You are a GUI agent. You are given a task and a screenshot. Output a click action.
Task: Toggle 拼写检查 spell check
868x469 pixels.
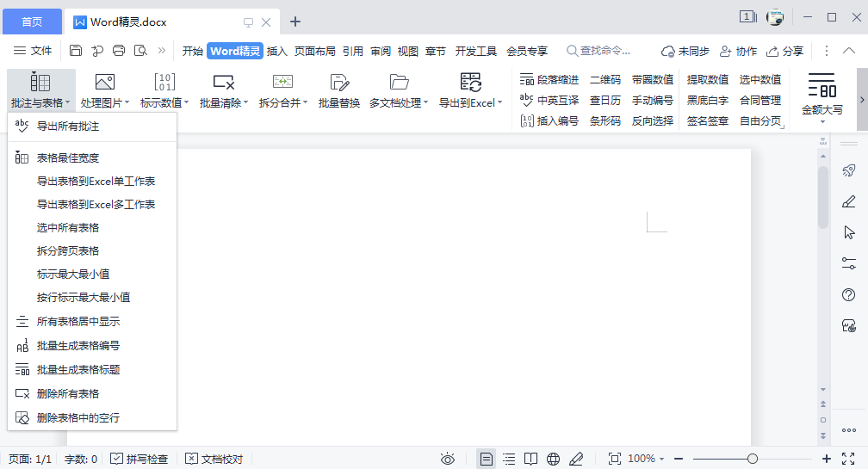tap(139, 459)
